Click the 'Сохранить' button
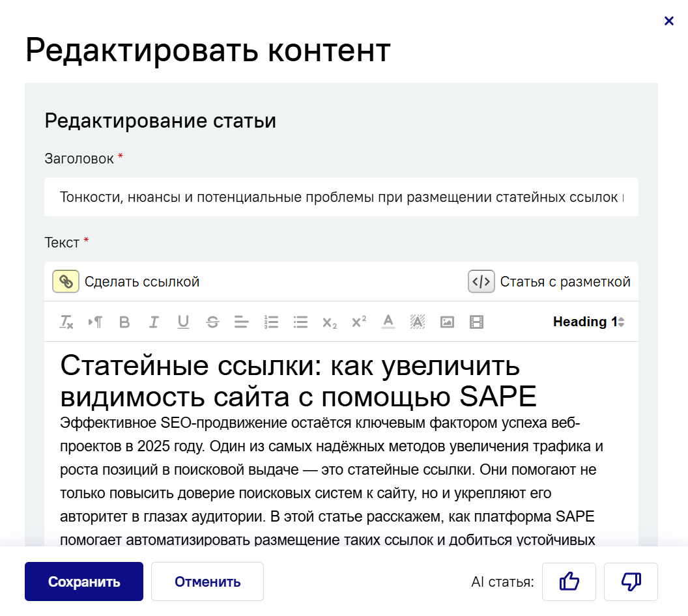The width and height of the screenshot is (688, 616). 84,581
